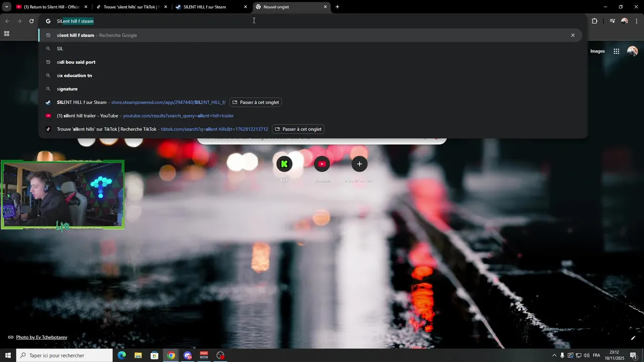644x362 pixels.
Task: Switch to the TikTok 'silent hills' tab
Action: [132, 7]
